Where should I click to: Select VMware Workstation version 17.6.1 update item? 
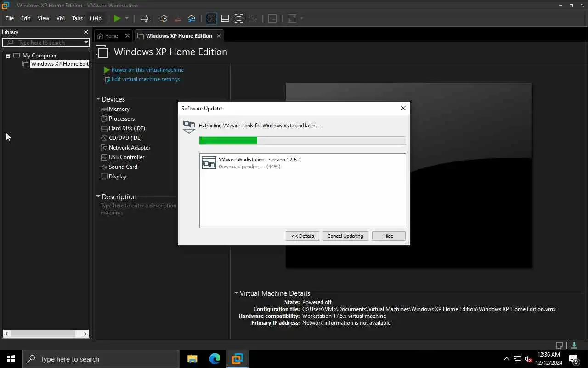click(303, 163)
